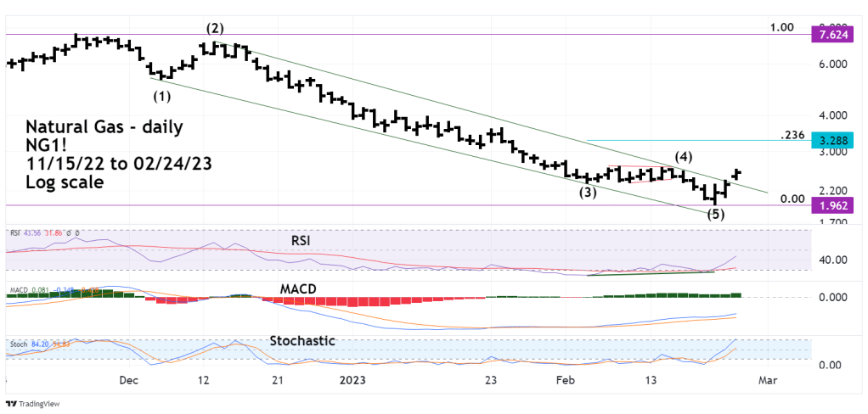Click the Stochastic pane title

(x=302, y=340)
